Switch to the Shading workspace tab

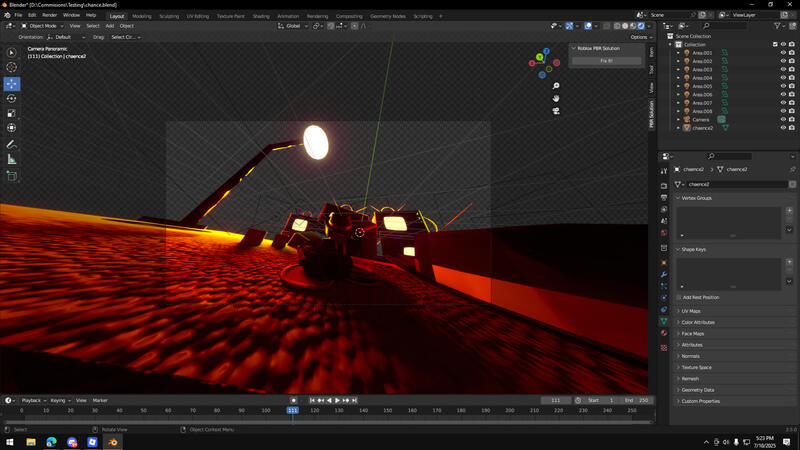pos(261,16)
